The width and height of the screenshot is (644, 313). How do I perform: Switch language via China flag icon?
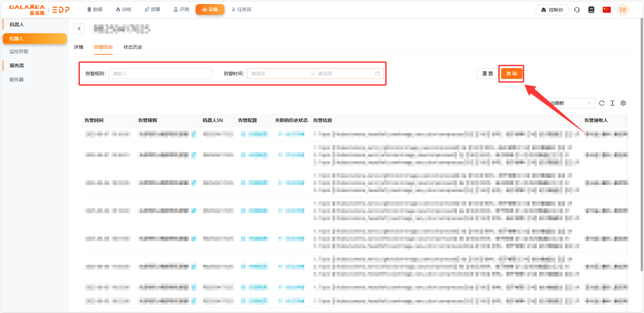click(606, 10)
